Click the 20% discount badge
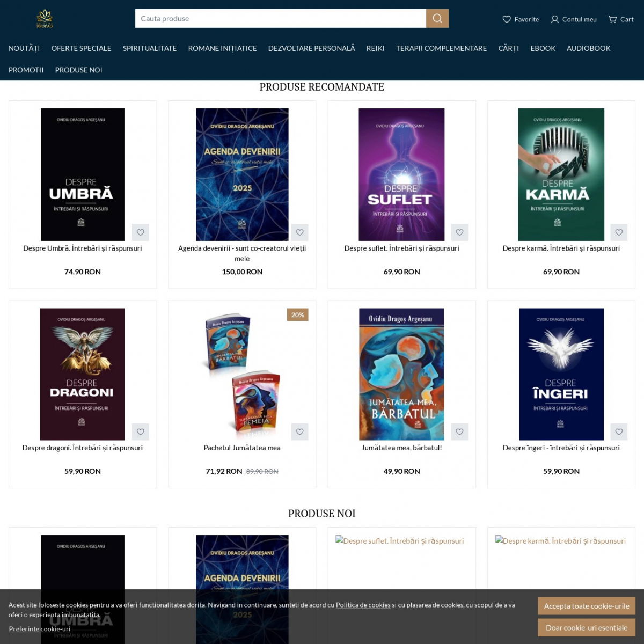644x644 pixels. coord(298,315)
